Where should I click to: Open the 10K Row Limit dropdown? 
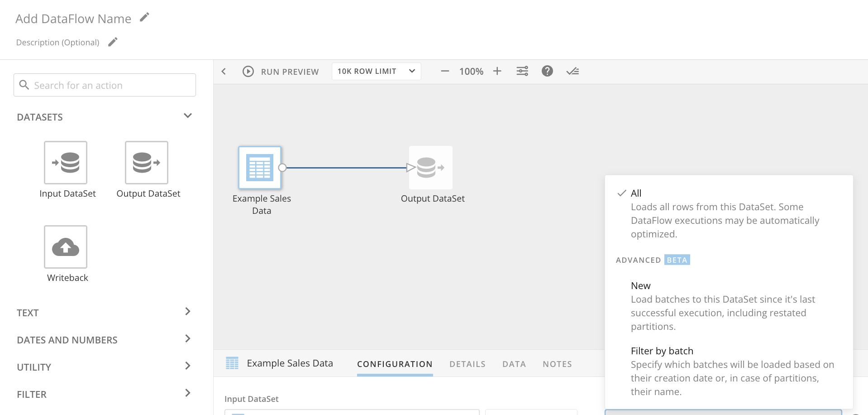click(376, 71)
